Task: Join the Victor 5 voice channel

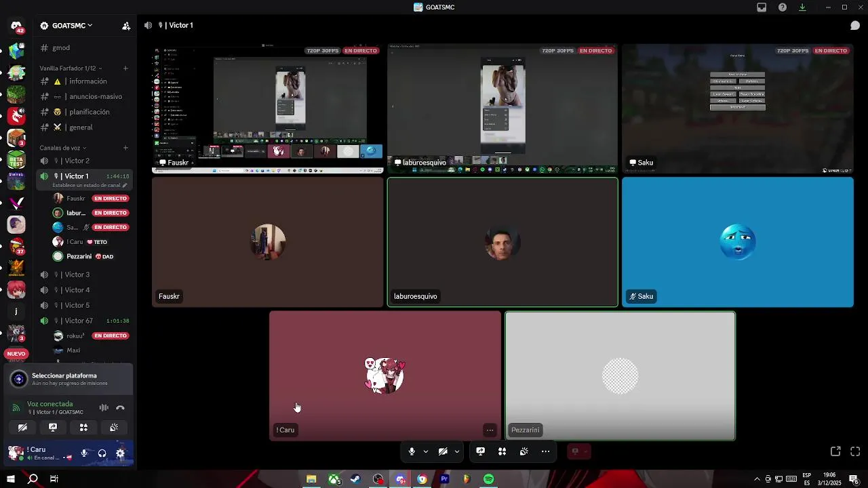Action: tap(85, 306)
